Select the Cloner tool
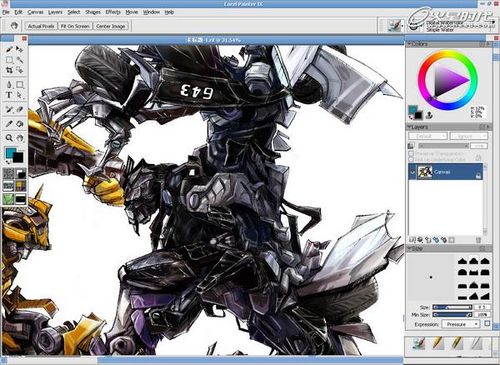The width and height of the screenshot is (500, 365). coord(9,109)
